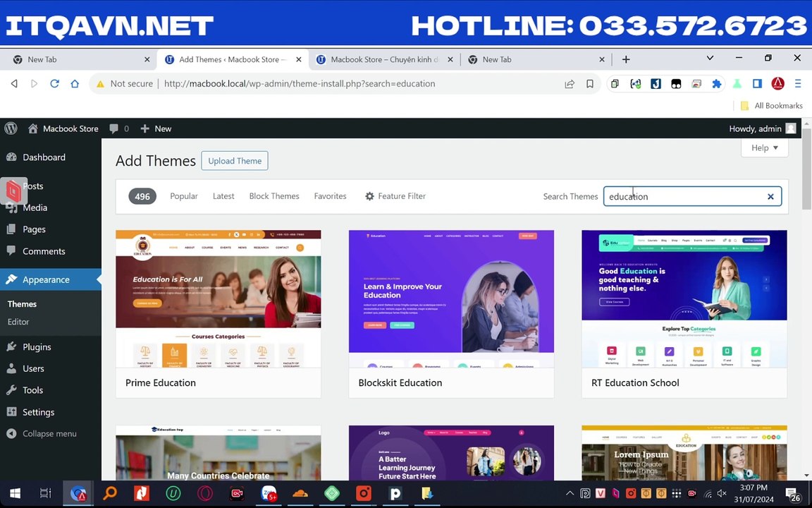Go to browser home page

click(x=75, y=83)
